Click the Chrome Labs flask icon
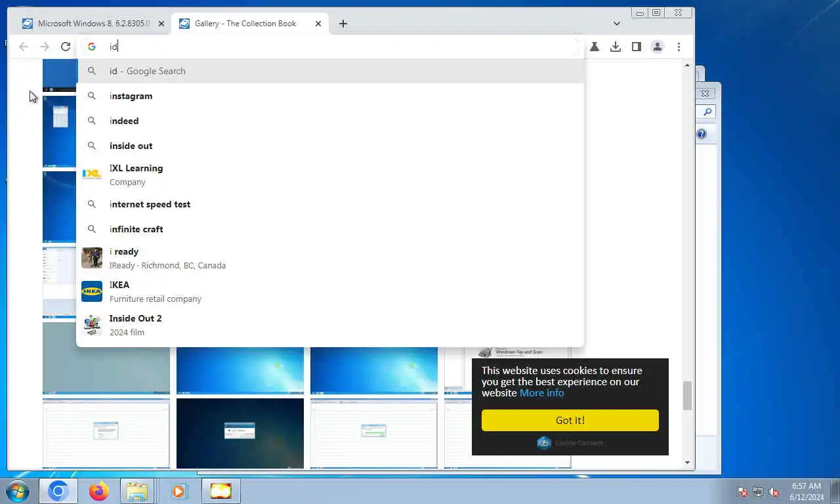 [x=595, y=47]
